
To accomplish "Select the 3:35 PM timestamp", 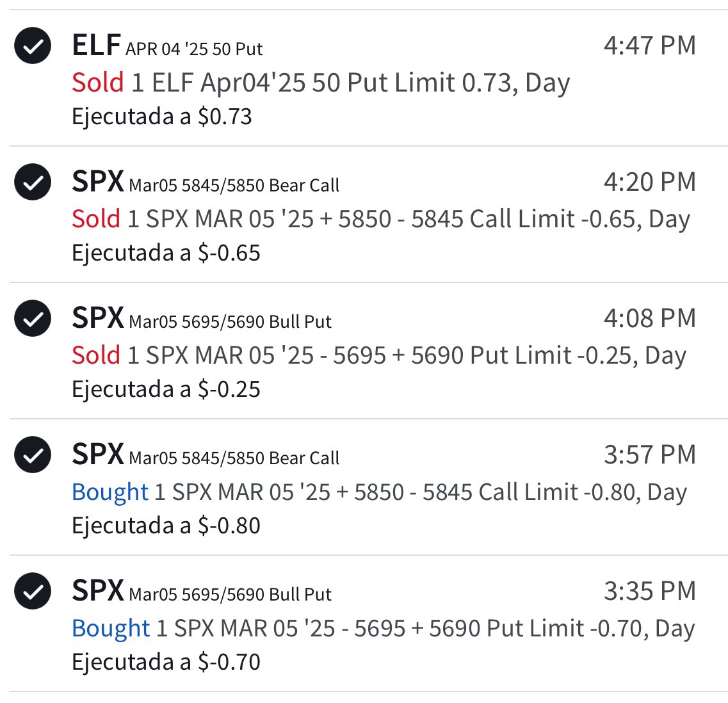I will click(649, 591).
